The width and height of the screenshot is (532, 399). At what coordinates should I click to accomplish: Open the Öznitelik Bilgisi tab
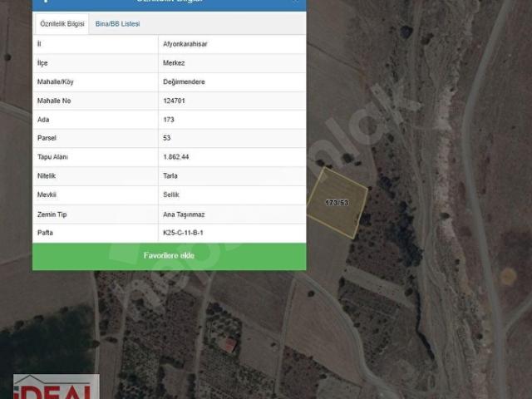62,24
